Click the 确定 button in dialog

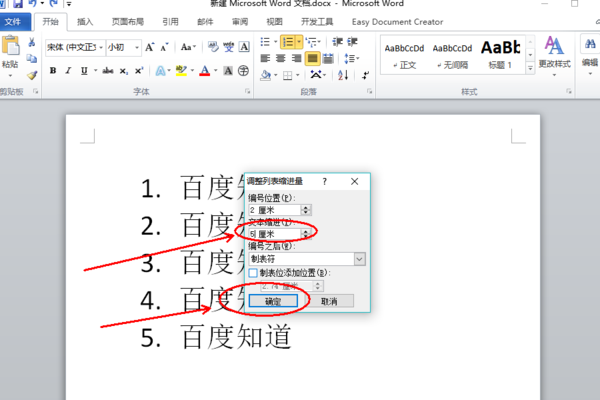(273, 301)
